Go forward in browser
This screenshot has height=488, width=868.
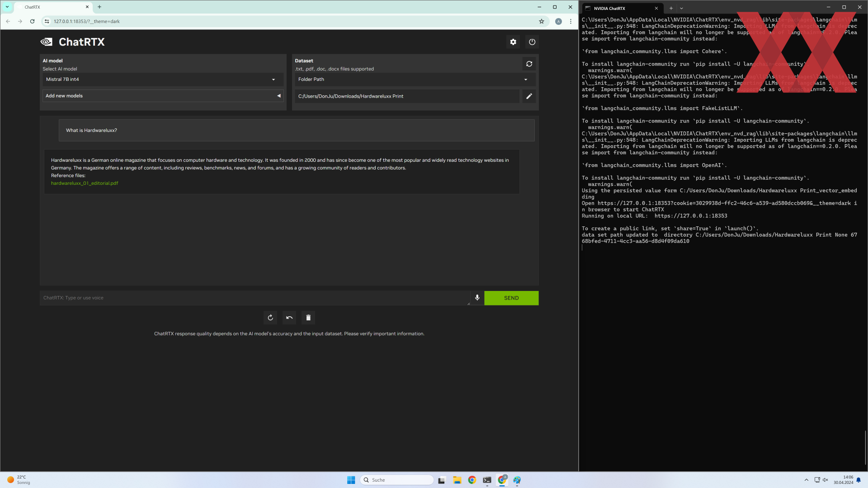[20, 21]
